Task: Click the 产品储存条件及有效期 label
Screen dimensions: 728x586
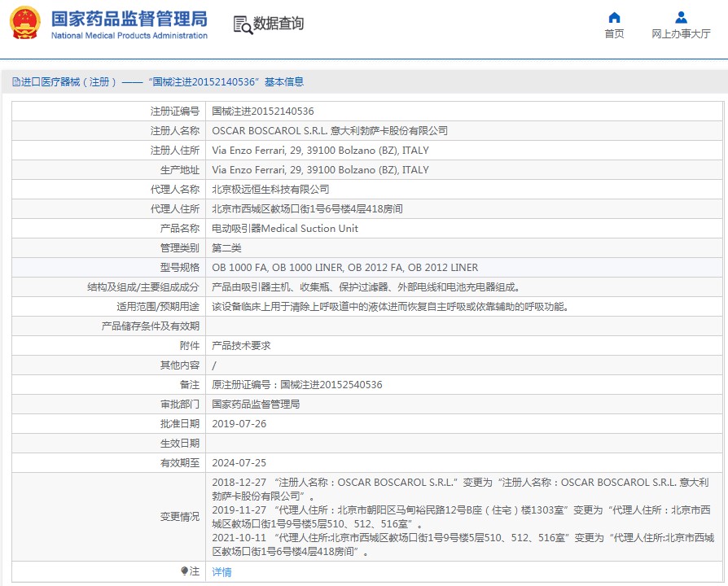Action: click(150, 326)
